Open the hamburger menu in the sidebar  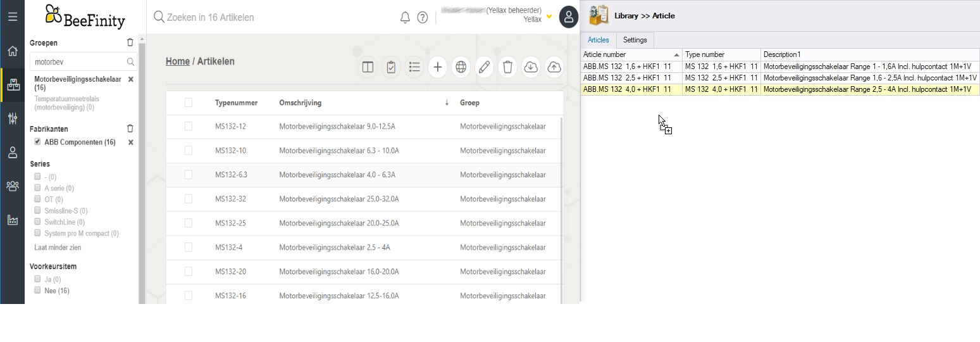pos(12,16)
